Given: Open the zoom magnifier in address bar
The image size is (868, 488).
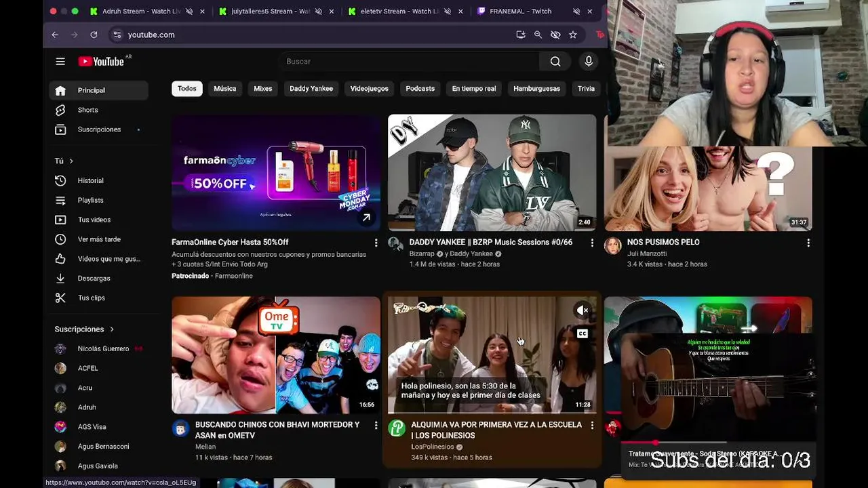Looking at the screenshot, I should (x=538, y=35).
